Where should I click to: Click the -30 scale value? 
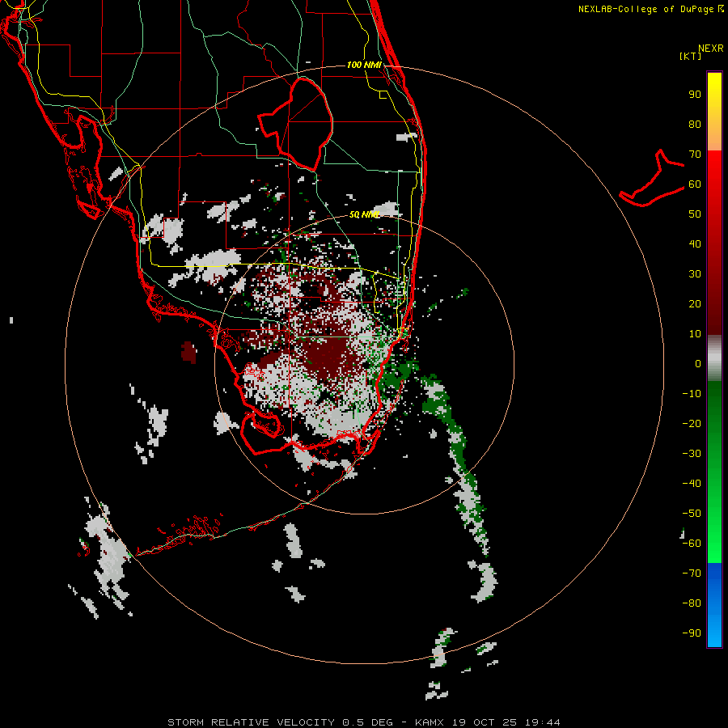pyautogui.click(x=692, y=454)
